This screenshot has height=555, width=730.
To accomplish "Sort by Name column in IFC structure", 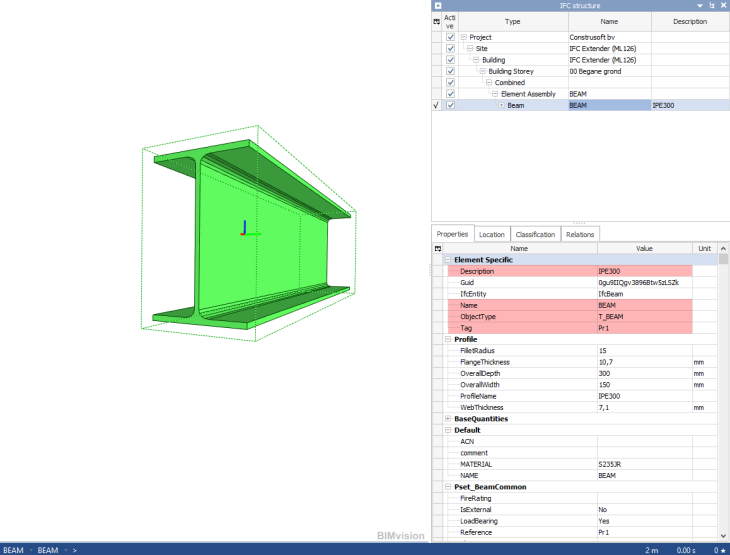I will coord(609,21).
